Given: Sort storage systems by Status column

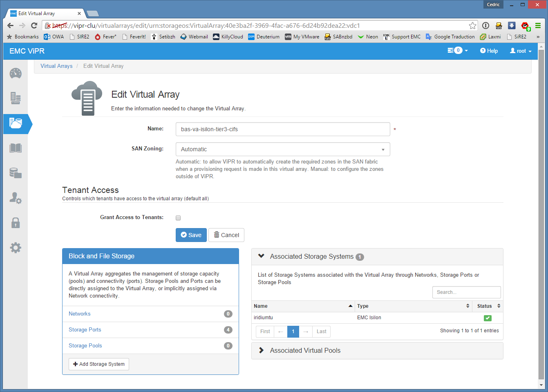Looking at the screenshot, I should (x=488, y=306).
